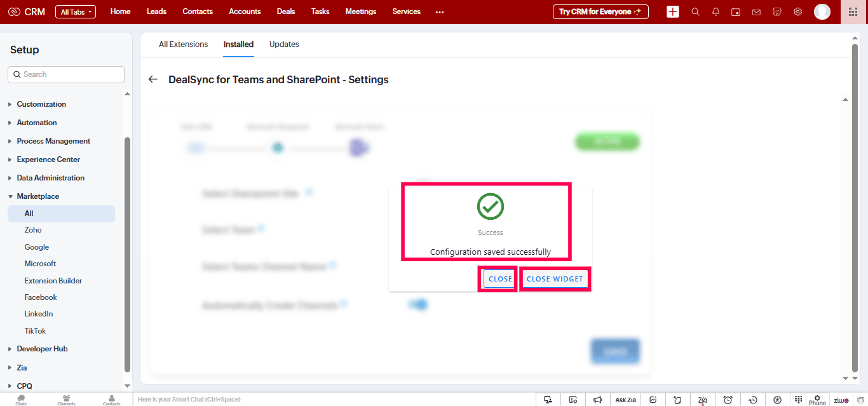Click the screen share icon in footer
This screenshot has width=868, height=406.
coord(548,400)
